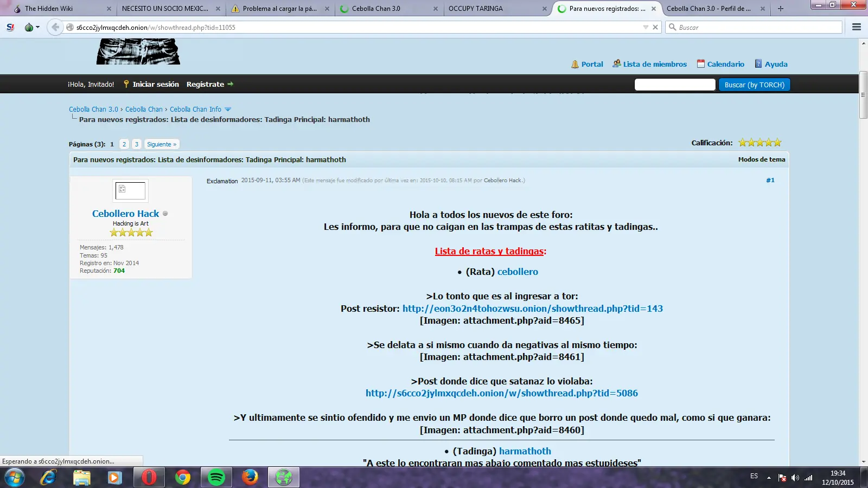This screenshot has height=488, width=868.
Task: Close the OCCUPY TARINGA tab
Action: point(544,9)
